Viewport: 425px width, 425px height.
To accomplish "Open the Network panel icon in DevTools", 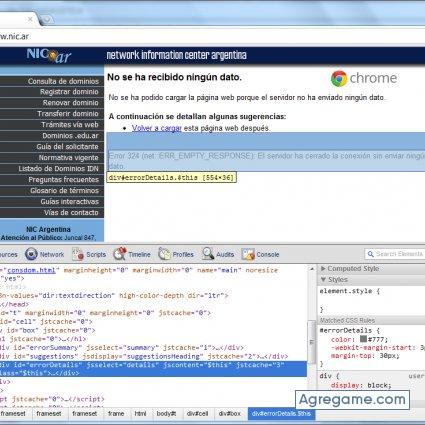I will click(31, 254).
